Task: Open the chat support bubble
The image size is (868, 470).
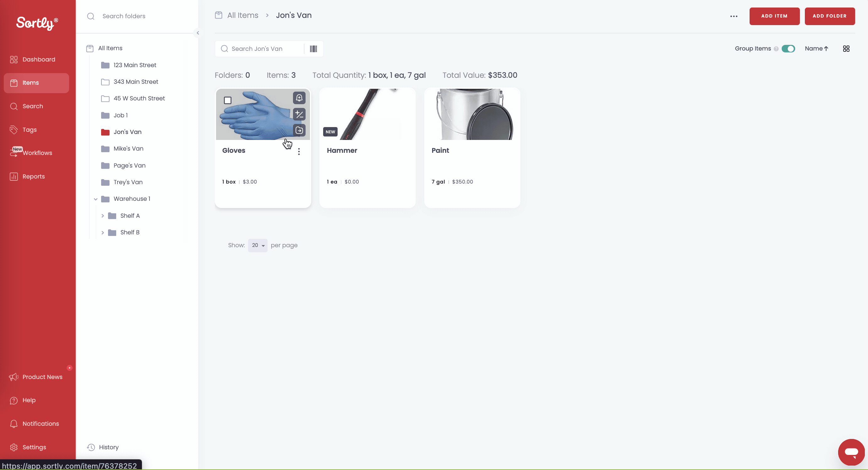Action: pyautogui.click(x=851, y=452)
